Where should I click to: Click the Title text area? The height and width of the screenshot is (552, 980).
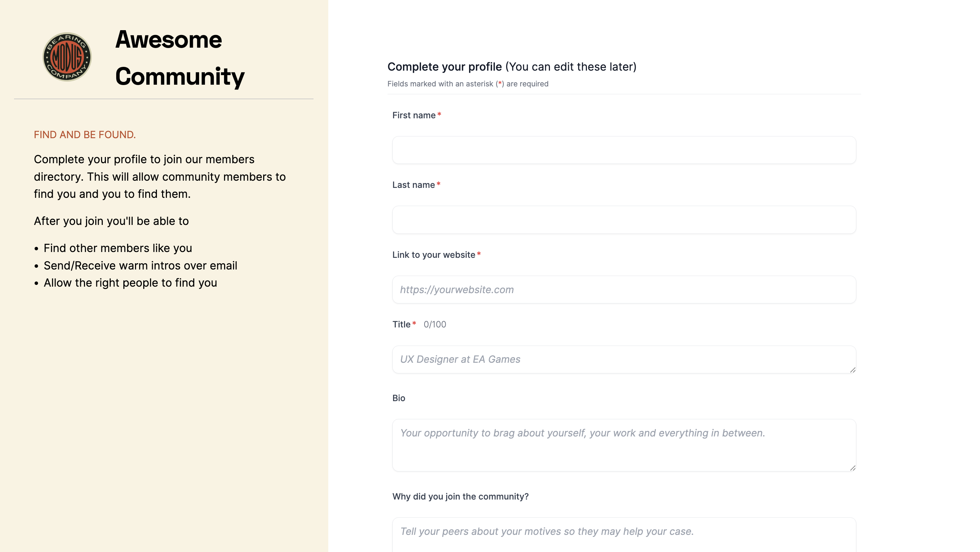point(624,359)
